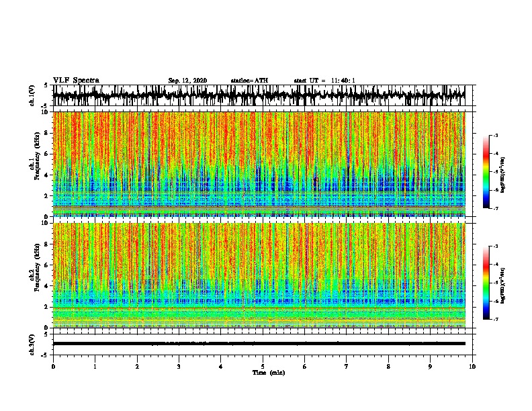Click the "station=ATH" header label

249,81
